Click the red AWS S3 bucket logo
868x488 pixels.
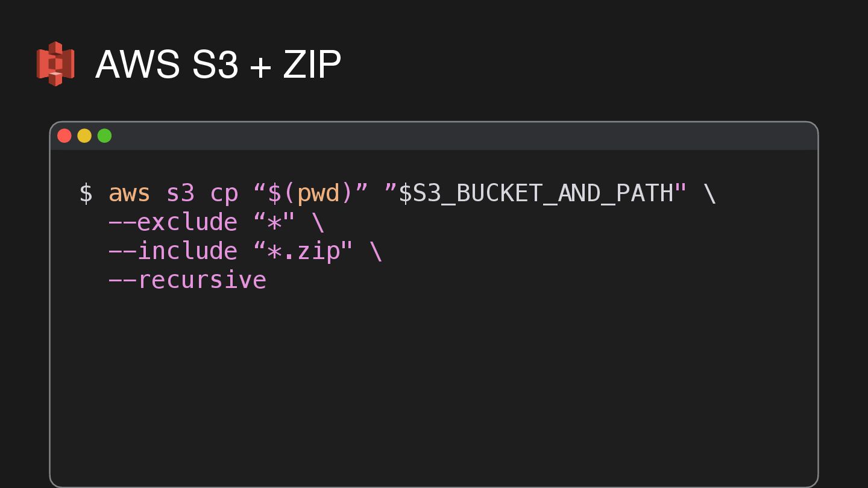click(x=55, y=64)
